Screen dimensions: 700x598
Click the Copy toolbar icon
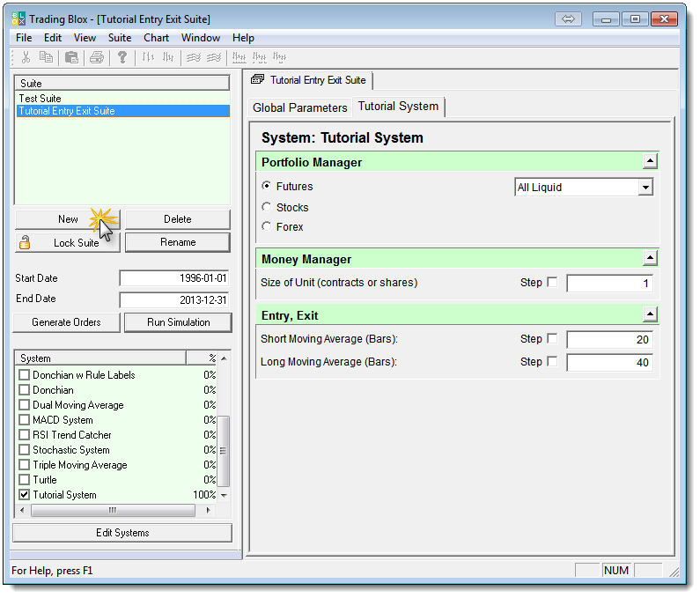point(47,58)
